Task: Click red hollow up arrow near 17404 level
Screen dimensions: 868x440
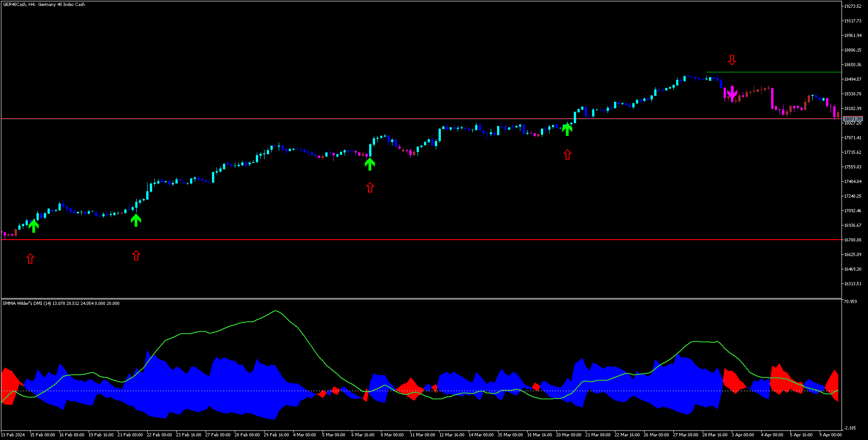Action: (x=370, y=188)
